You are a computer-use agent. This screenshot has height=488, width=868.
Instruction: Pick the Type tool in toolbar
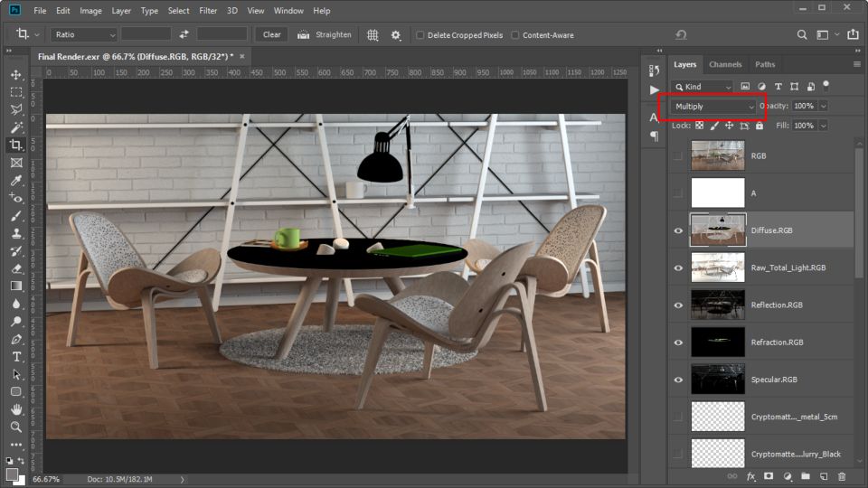pyautogui.click(x=16, y=357)
